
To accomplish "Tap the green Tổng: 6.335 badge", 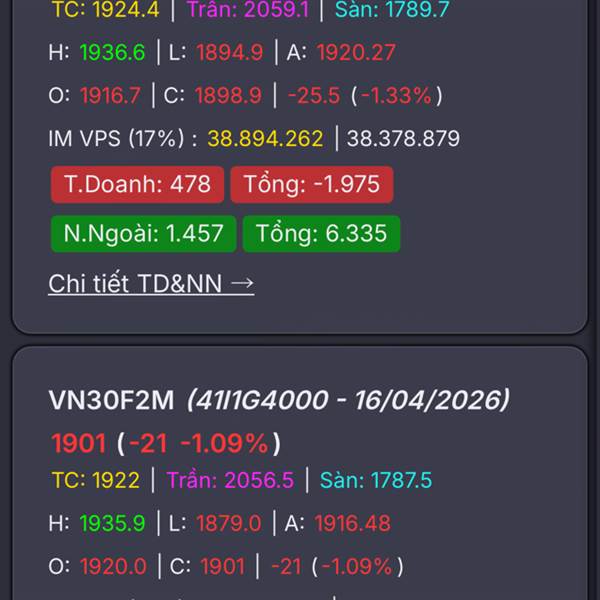I will tap(321, 233).
